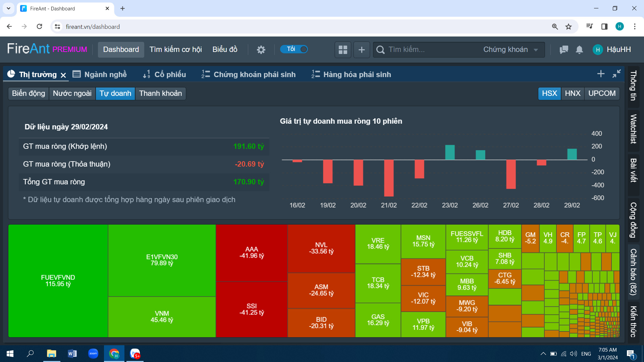Open Tìm kiếm cơ hội menu
Screen dimensions: 644x362
pyautogui.click(x=175, y=50)
